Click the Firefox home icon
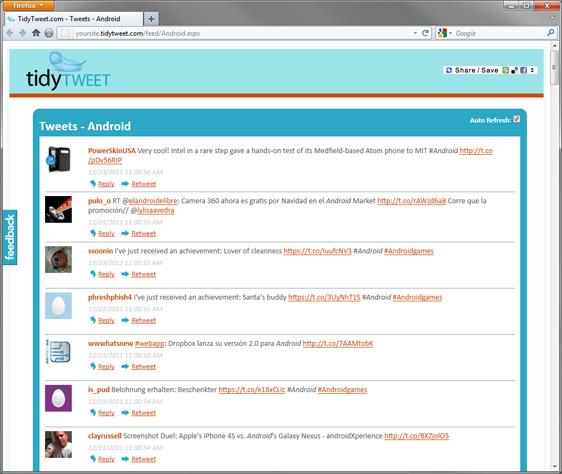Viewport: 562px width, 474px height. tap(36, 33)
